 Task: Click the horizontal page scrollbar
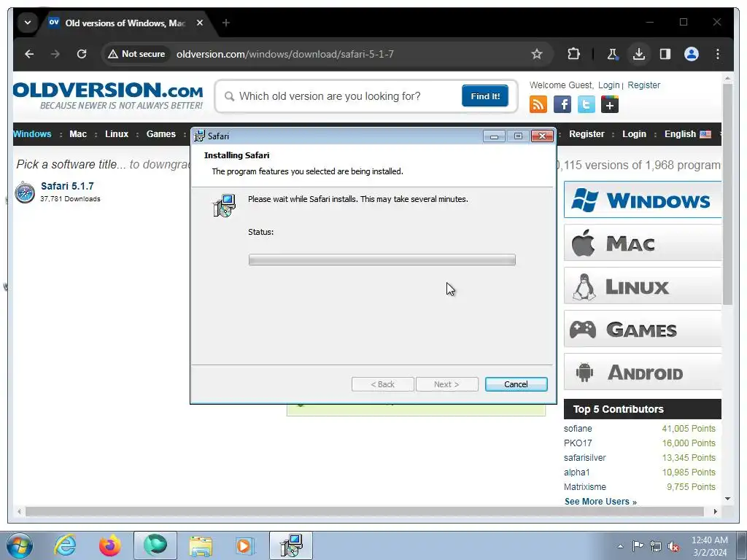point(365,511)
